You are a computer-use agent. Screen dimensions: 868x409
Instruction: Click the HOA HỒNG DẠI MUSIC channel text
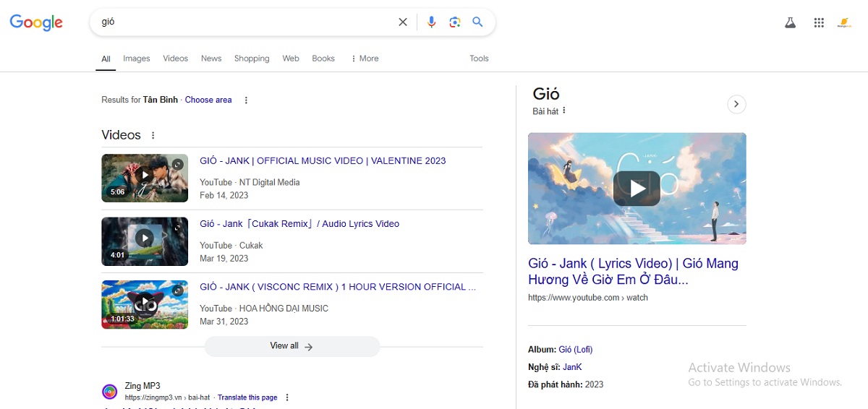pos(284,309)
